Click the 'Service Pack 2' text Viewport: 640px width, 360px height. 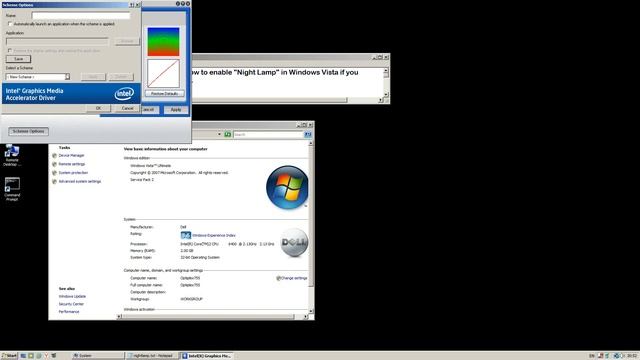click(x=142, y=180)
